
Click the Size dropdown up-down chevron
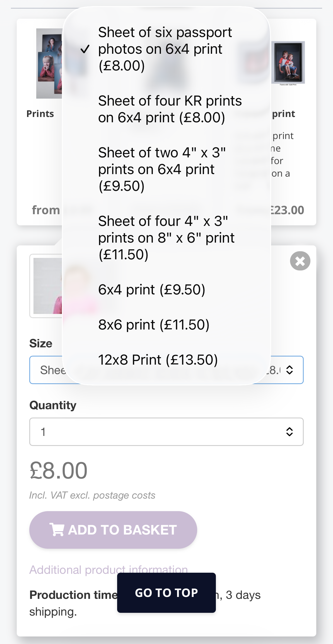(289, 370)
